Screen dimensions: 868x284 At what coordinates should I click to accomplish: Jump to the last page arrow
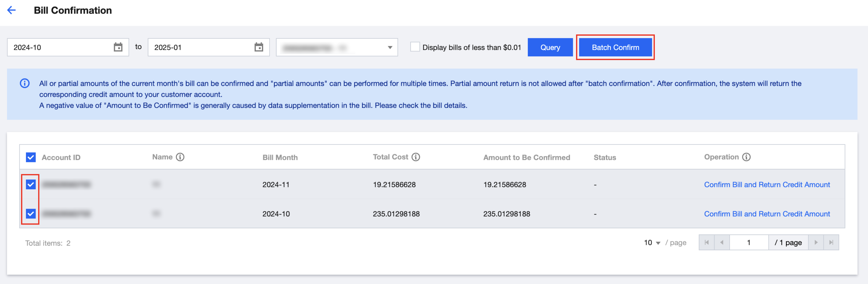[x=831, y=243]
